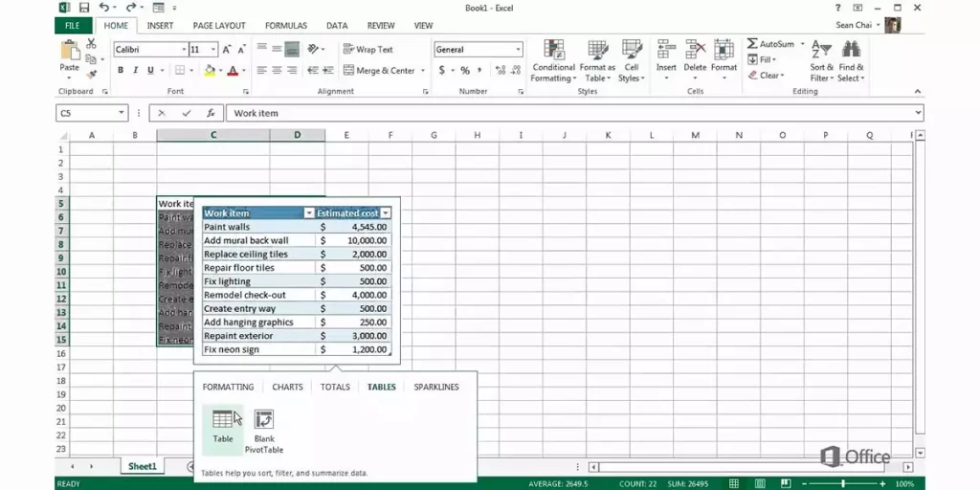Screen dimensions: 980x490
Task: Open Merge & Center dropdown arrow
Action: pos(422,71)
